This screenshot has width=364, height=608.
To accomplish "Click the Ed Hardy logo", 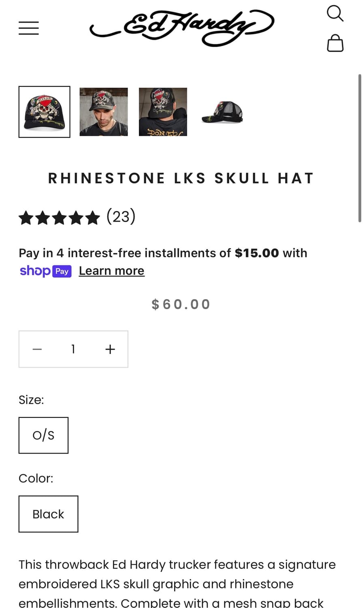I will tap(181, 28).
